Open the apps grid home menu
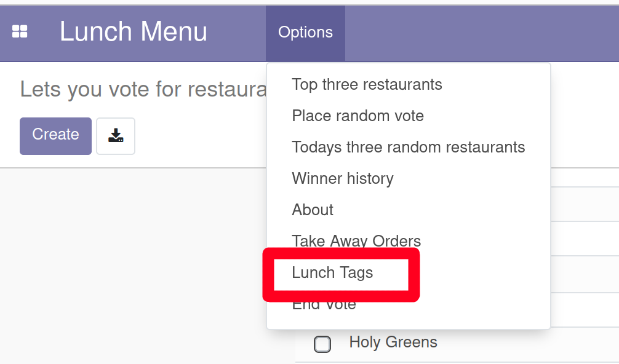 [20, 32]
